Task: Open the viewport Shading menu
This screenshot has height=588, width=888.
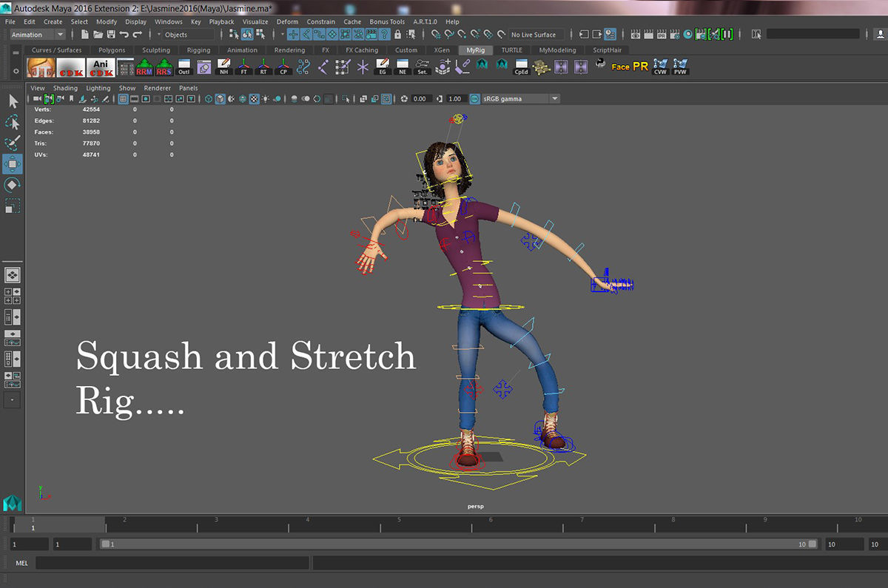Action: coord(65,88)
